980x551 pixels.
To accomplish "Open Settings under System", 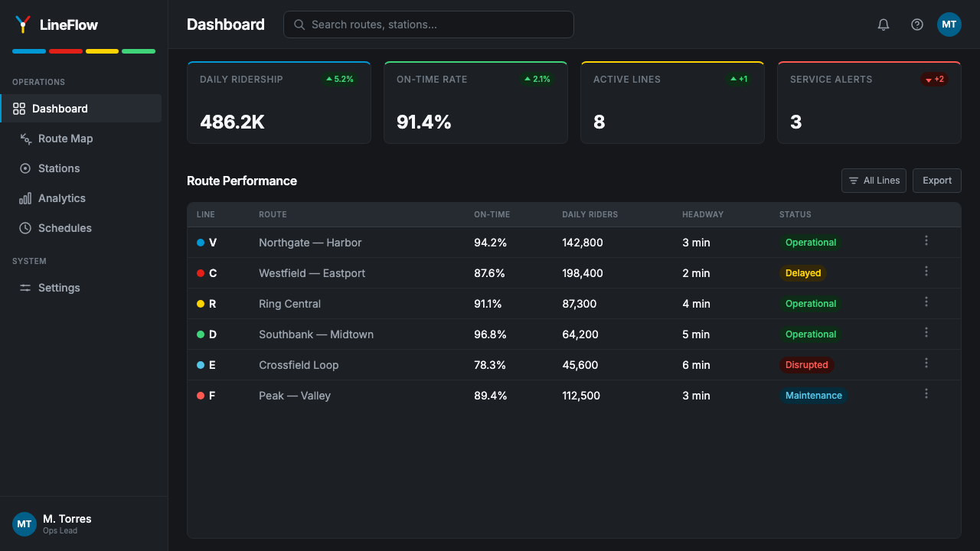I will click(x=81, y=288).
